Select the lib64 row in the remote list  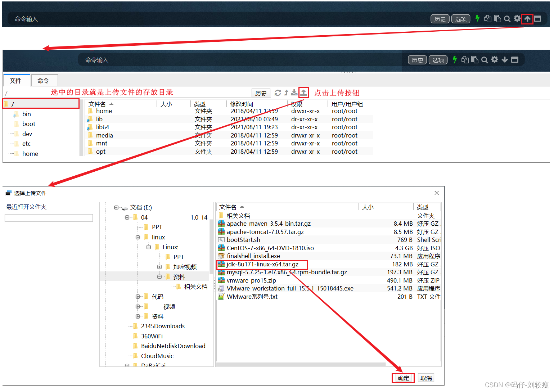tap(230, 127)
